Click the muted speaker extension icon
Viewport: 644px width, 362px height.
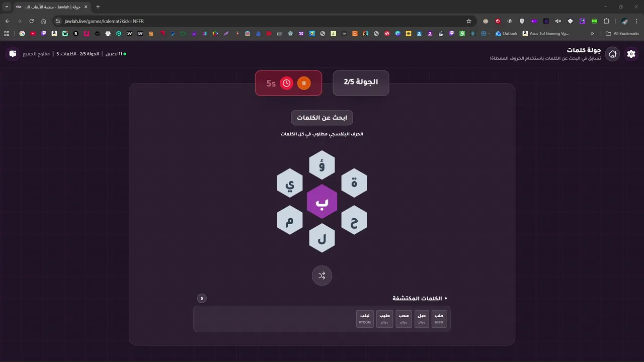(558, 21)
